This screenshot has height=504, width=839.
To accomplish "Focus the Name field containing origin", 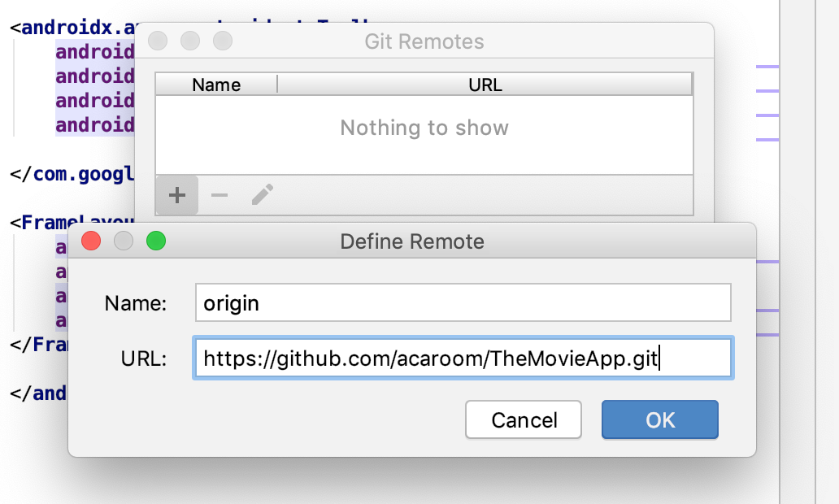I will pyautogui.click(x=463, y=303).
